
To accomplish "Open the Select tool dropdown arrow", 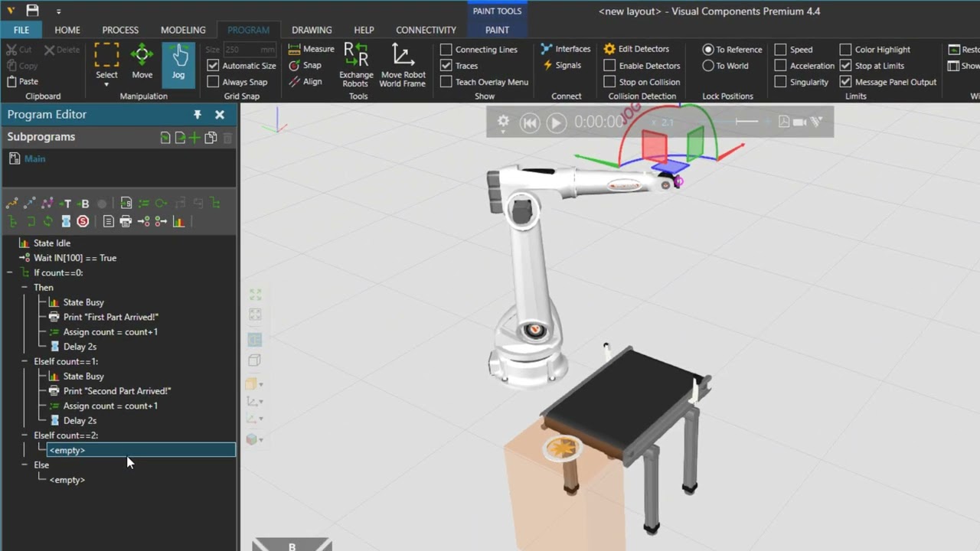I will point(106,84).
